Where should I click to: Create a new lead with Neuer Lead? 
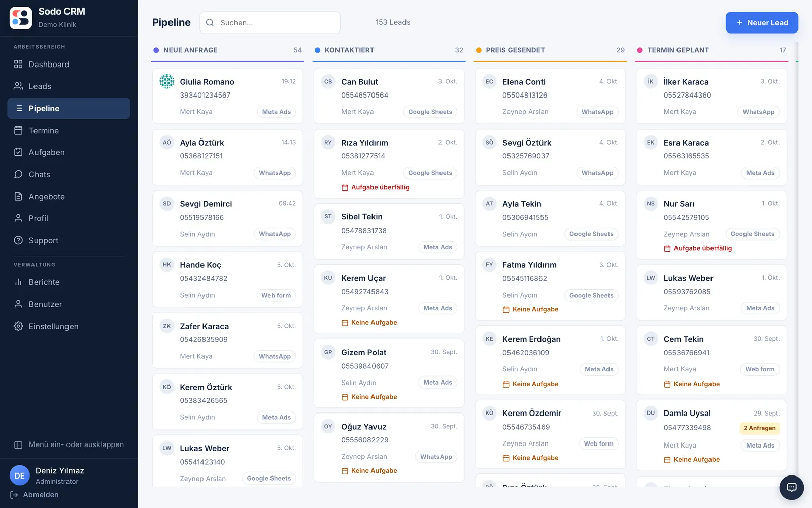pyautogui.click(x=762, y=23)
